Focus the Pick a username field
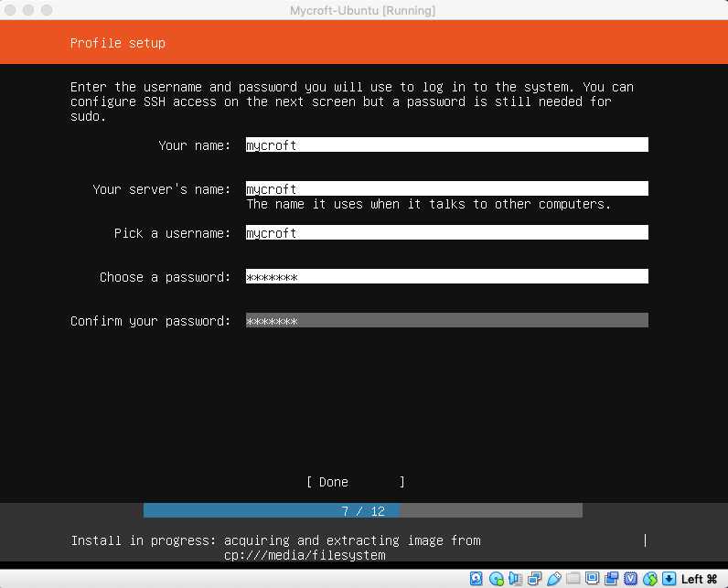Screen dimensions: 728x588 (446, 232)
